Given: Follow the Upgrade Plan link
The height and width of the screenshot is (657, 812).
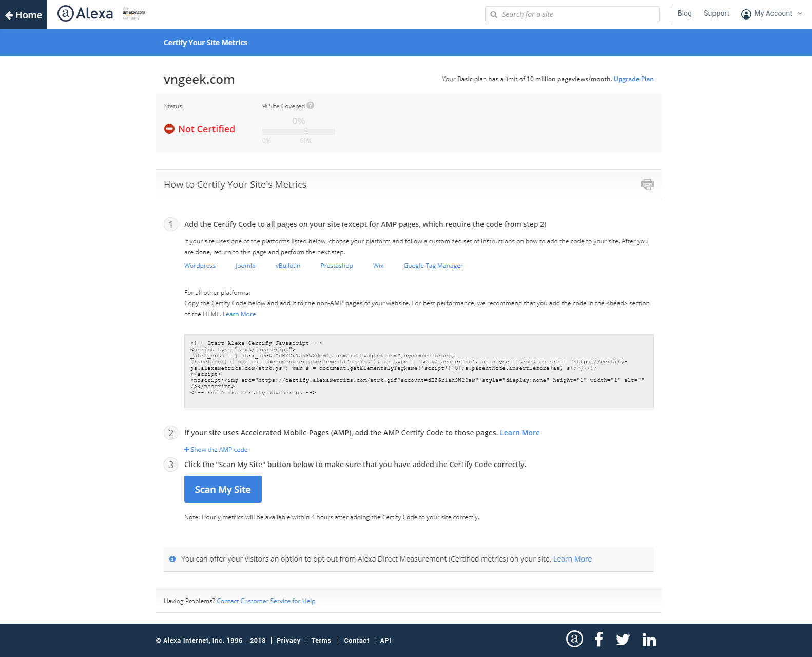Looking at the screenshot, I should tap(633, 79).
